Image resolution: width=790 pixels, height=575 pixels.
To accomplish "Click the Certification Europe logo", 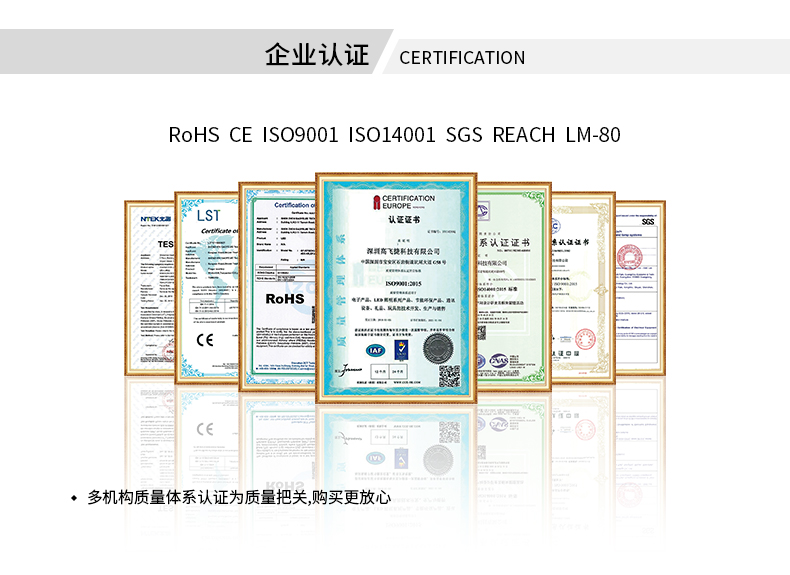I will [x=398, y=204].
